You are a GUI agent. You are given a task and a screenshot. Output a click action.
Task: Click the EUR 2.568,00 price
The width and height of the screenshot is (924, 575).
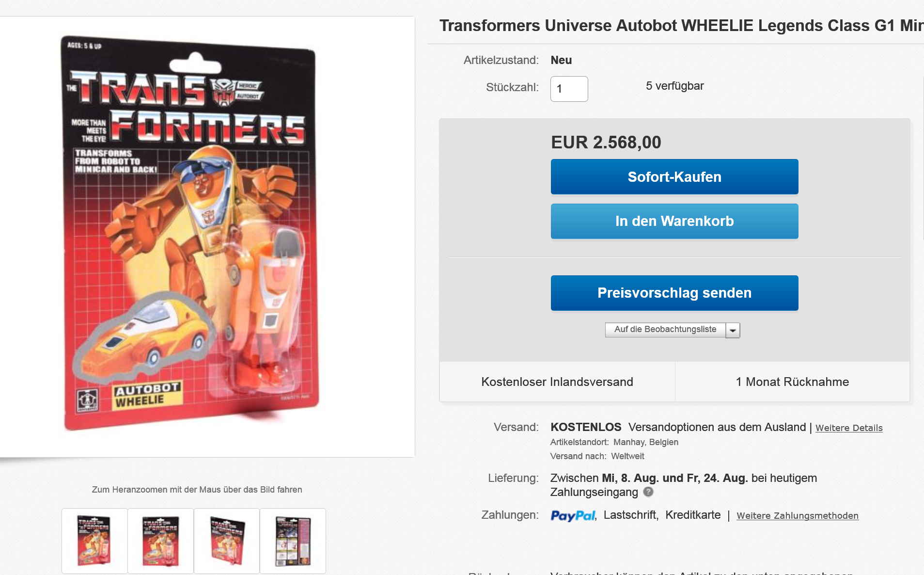(606, 143)
